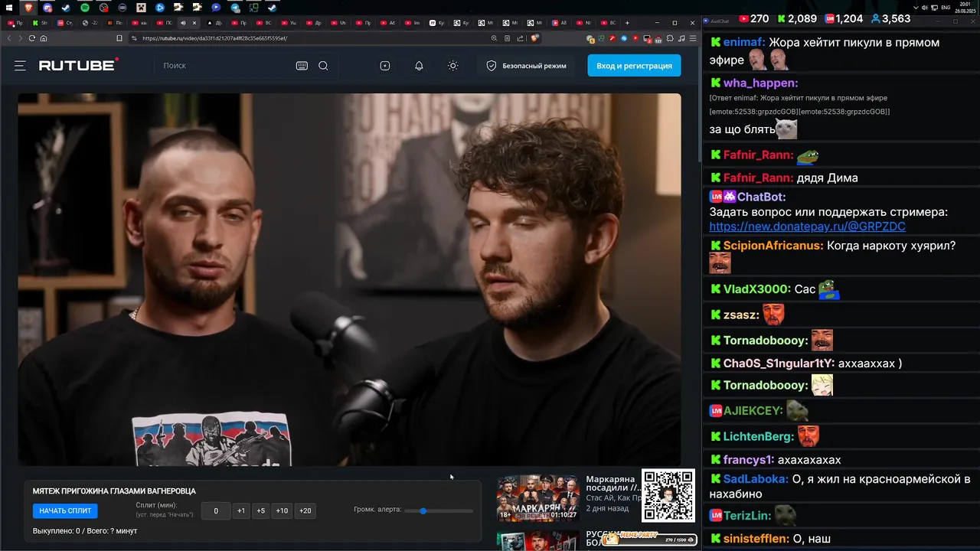Add +20 minutes to split
Image resolution: width=980 pixels, height=551 pixels.
coord(305,510)
